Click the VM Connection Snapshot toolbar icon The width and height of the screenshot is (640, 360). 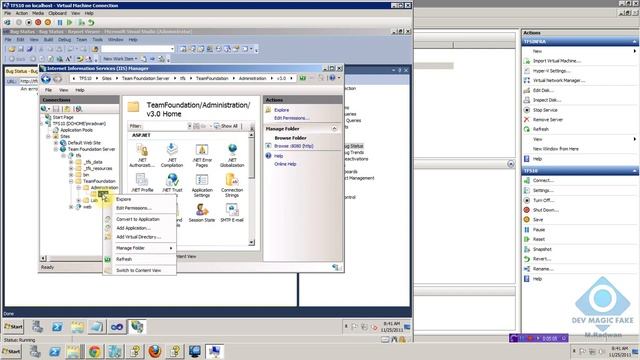click(x=82, y=22)
